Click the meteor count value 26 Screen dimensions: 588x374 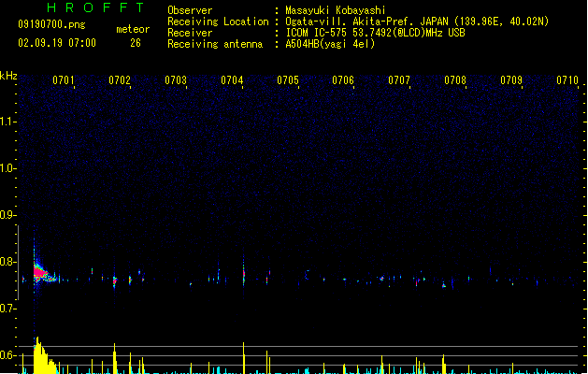click(x=136, y=43)
